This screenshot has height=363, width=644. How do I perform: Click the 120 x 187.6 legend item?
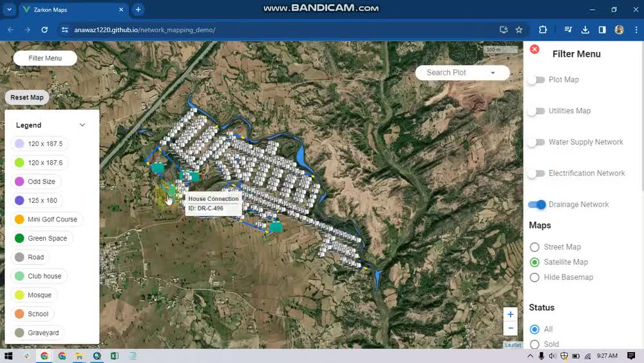(39, 163)
